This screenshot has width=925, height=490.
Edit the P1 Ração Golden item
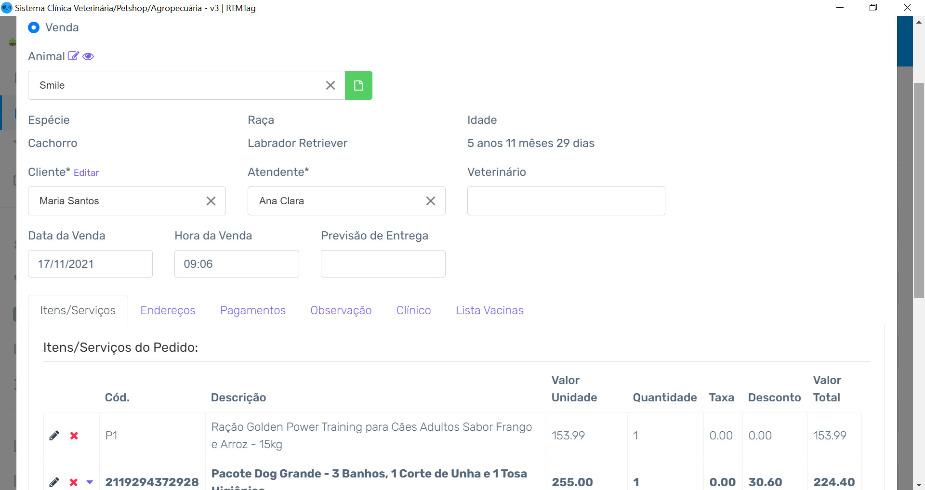[54, 435]
